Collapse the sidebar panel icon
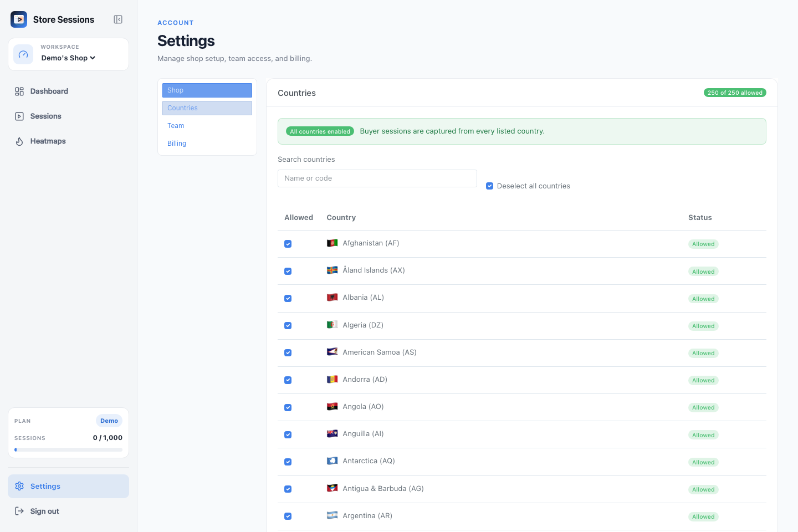 coord(118,19)
